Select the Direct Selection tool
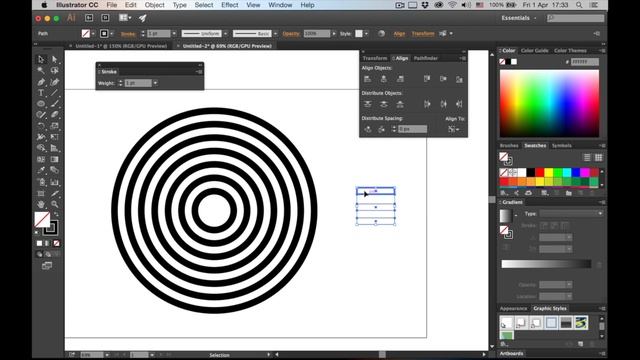Image resolution: width=640 pixels, height=360 pixels. tap(54, 60)
